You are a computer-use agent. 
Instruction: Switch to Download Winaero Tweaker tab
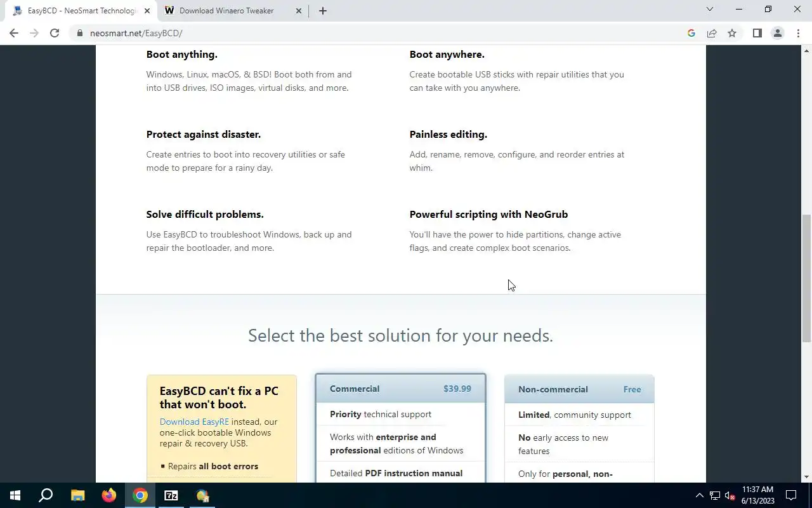233,11
